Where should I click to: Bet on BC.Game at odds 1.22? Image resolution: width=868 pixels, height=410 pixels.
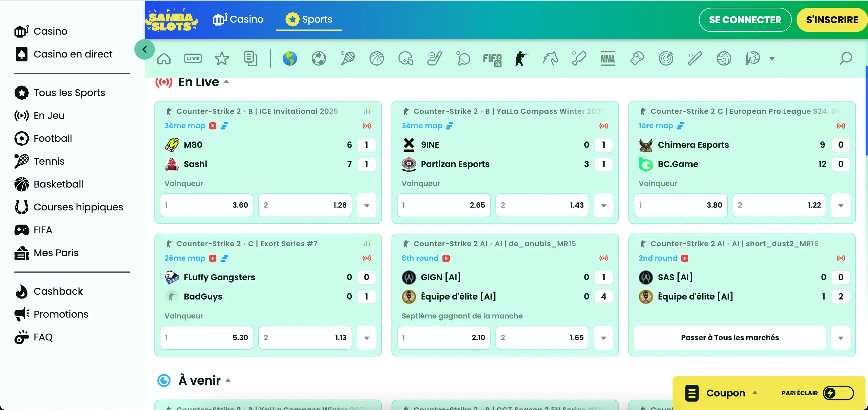(x=779, y=205)
